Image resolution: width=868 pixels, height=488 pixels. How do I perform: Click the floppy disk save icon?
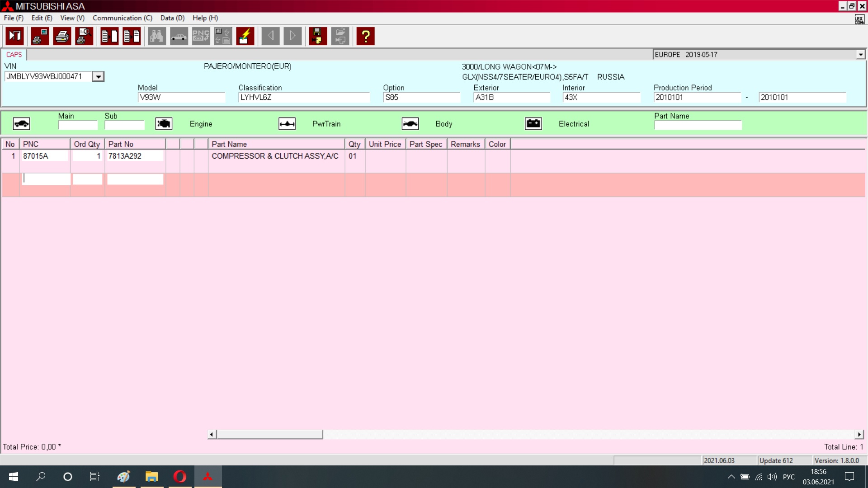tap(318, 36)
